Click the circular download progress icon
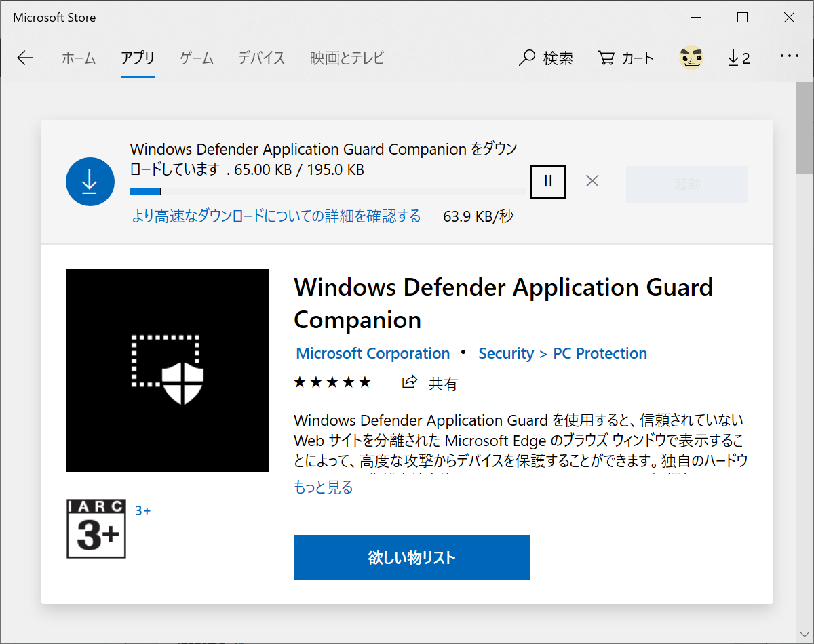This screenshot has width=814, height=644. tap(90, 181)
